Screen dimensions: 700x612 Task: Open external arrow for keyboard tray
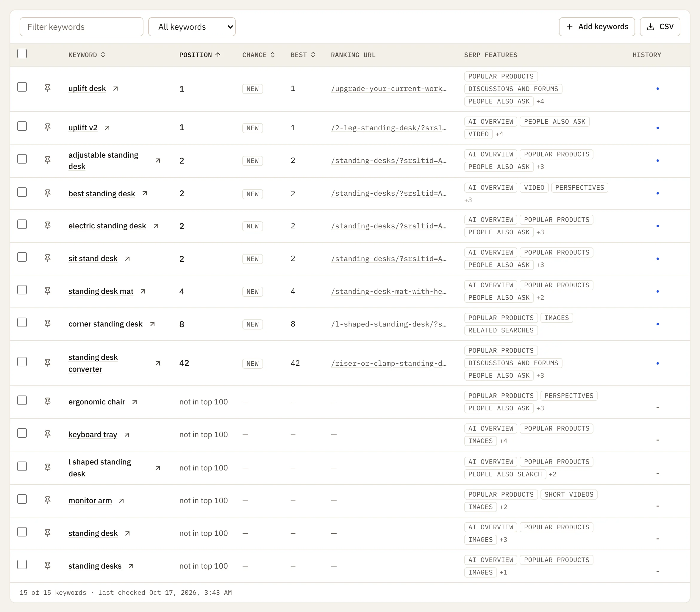(x=127, y=434)
